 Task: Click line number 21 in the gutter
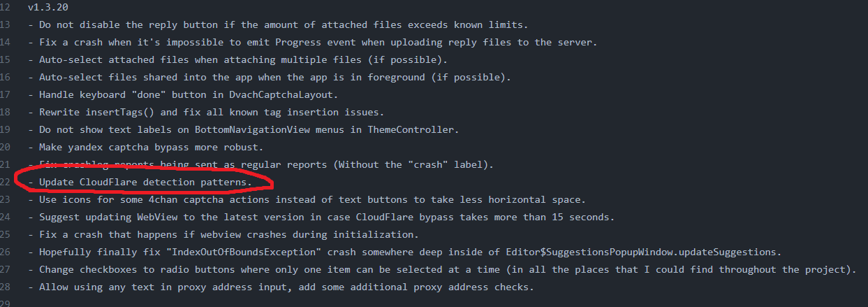click(x=5, y=164)
